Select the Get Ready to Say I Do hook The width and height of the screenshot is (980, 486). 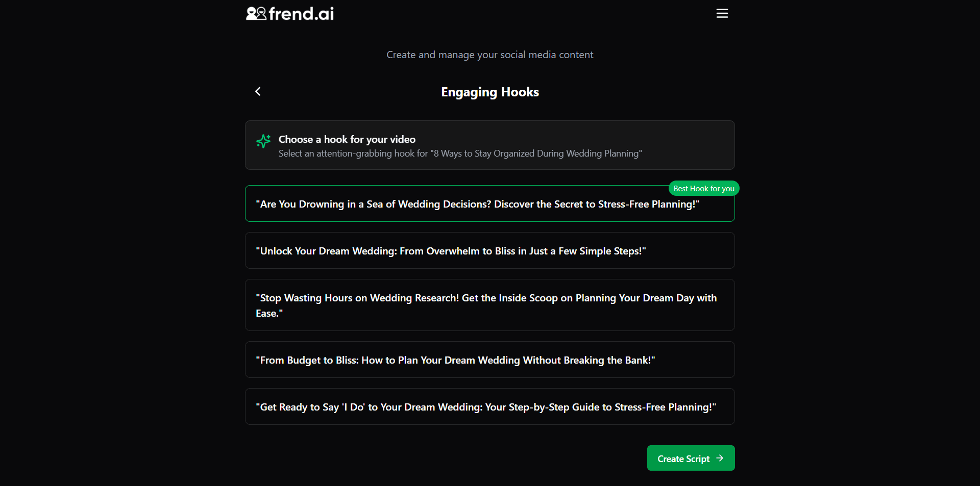pos(485,406)
